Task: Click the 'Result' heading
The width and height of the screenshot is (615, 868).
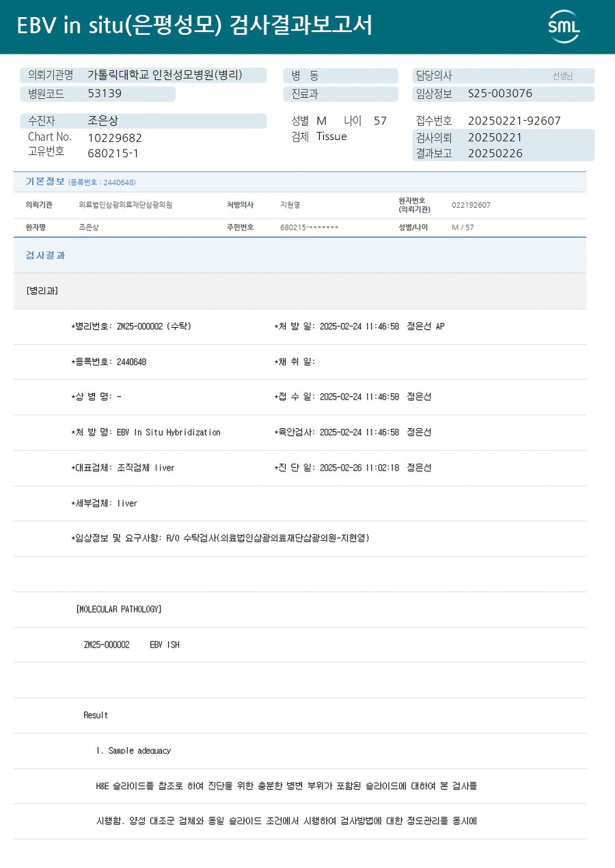Action: click(x=96, y=715)
